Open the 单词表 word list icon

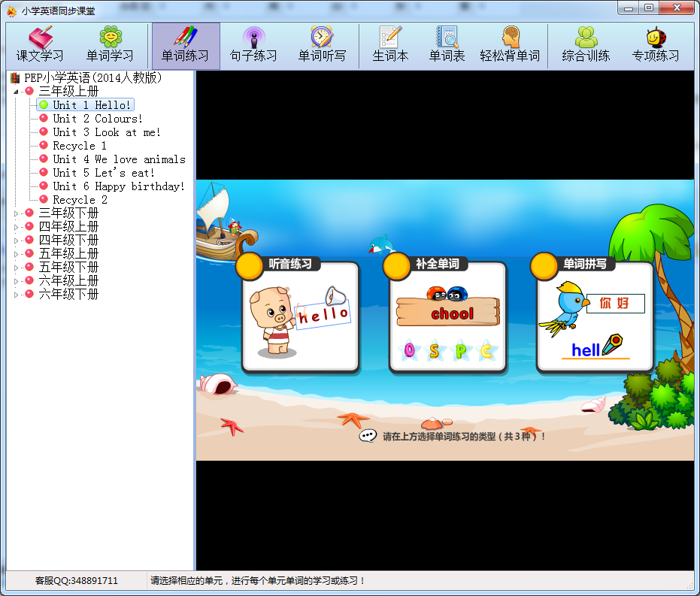click(447, 46)
